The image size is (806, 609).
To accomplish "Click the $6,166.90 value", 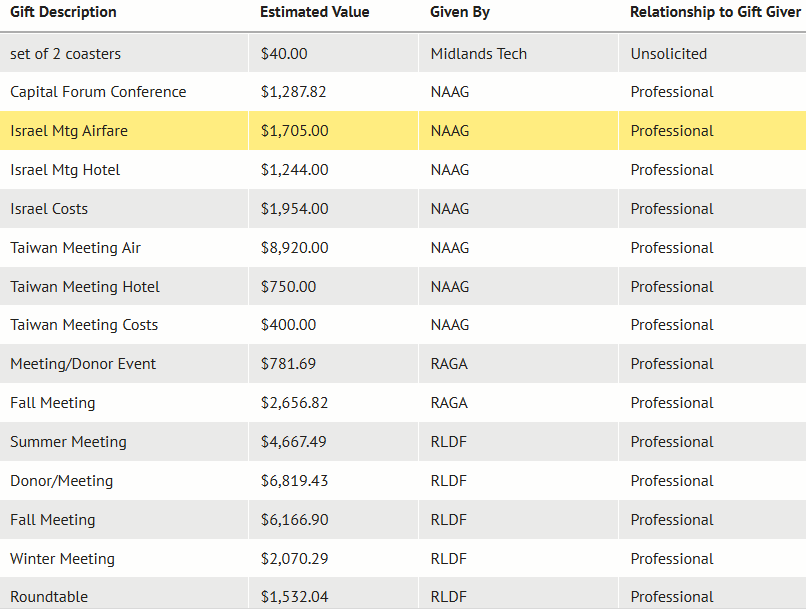I will coord(295,520).
